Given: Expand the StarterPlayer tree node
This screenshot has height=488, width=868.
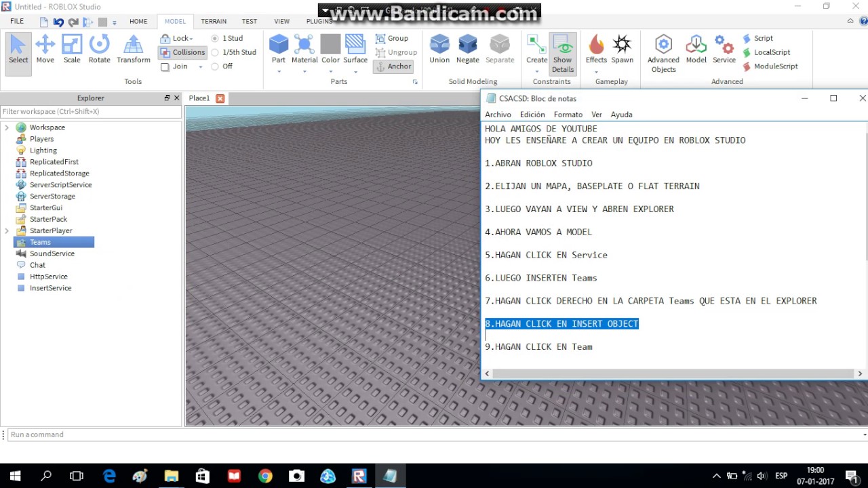Looking at the screenshot, I should 7,230.
